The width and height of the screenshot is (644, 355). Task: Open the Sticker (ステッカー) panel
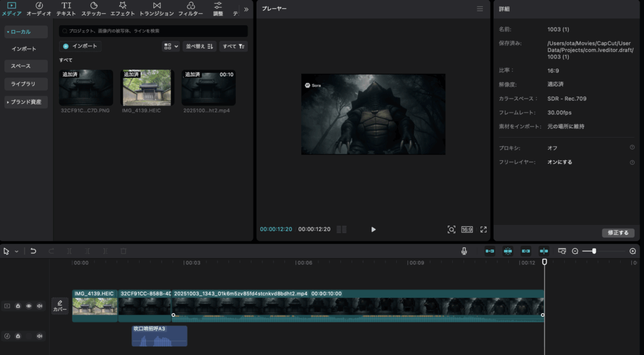[x=94, y=9]
